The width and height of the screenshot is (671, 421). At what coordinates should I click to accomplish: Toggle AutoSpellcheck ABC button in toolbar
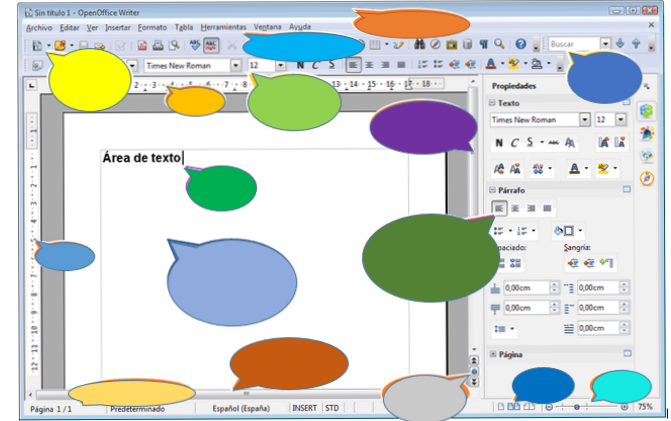[x=211, y=45]
